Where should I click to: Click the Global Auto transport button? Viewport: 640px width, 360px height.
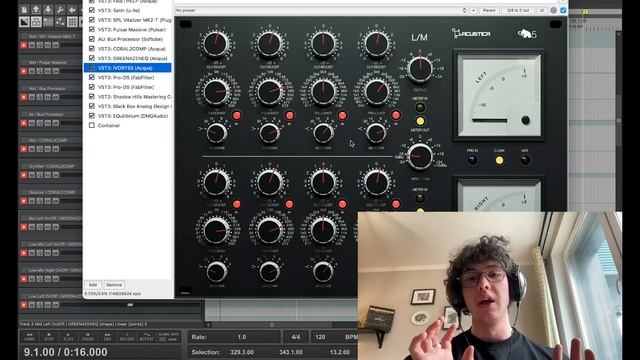point(168,337)
